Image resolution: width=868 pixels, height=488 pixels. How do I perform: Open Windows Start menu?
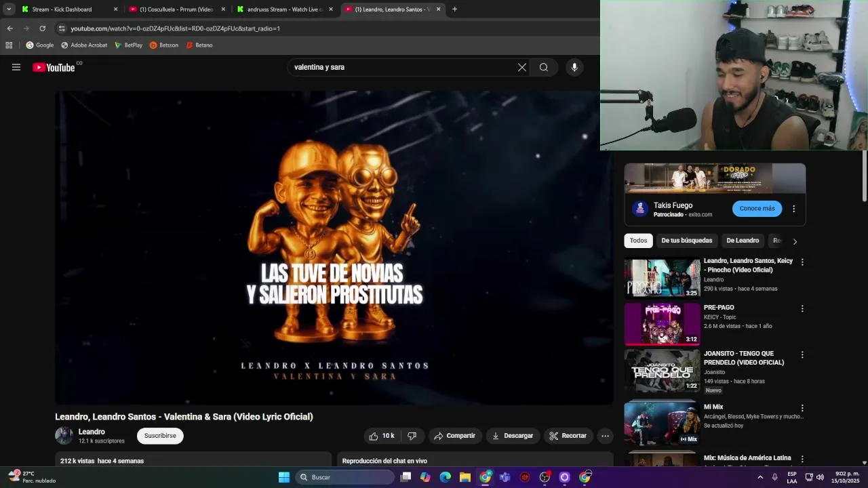click(284, 477)
